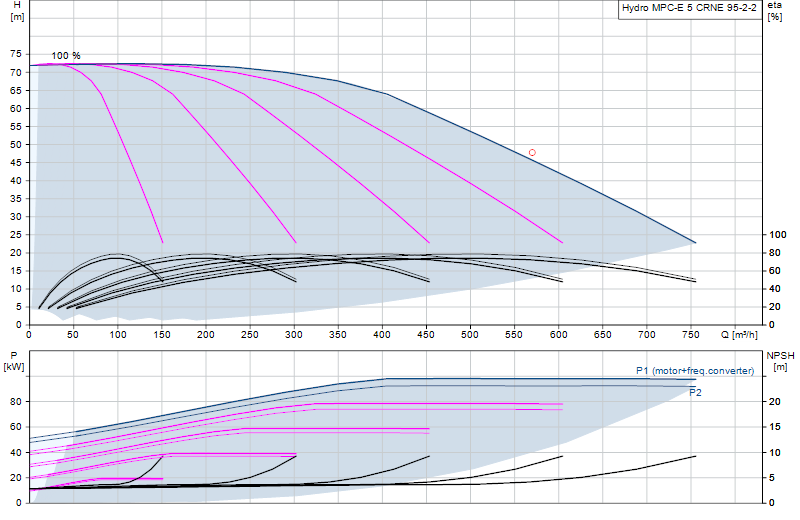Viewport: 800px width, 520px height.
Task: Click the 550 value on flow axis
Action: [514, 335]
